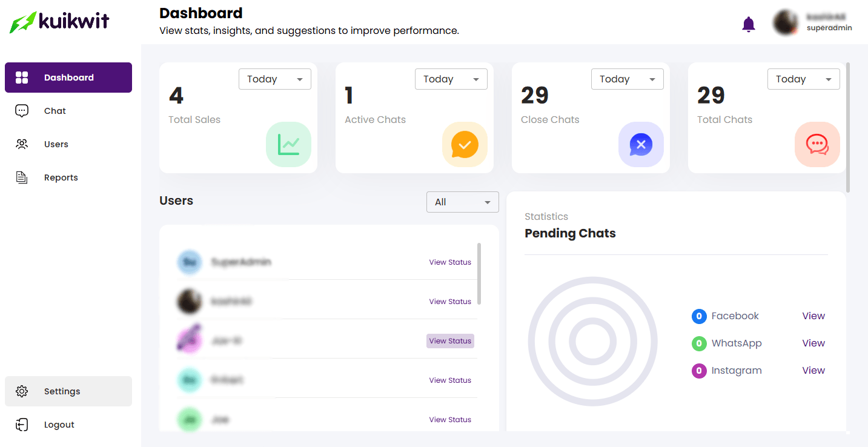Click Logout in the sidebar
Viewport: 868px width, 447px height.
(x=59, y=425)
